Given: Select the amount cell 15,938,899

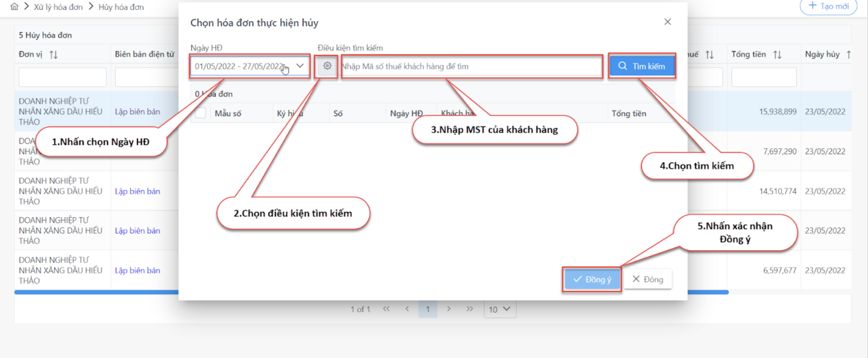Looking at the screenshot, I should tap(778, 112).
